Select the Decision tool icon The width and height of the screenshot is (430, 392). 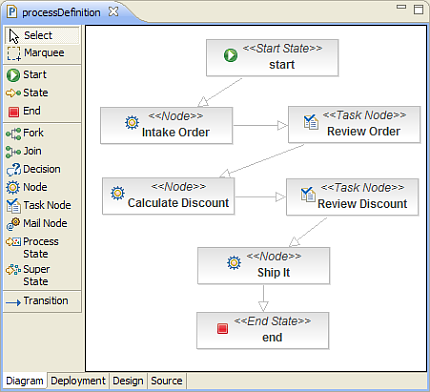point(13,170)
